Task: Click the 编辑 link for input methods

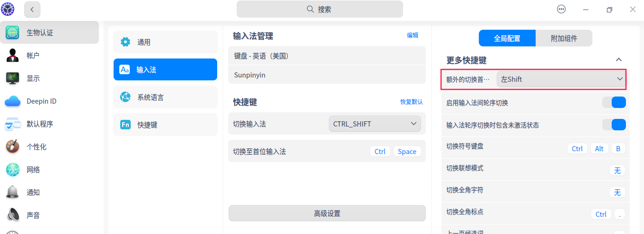Action: 413,35
